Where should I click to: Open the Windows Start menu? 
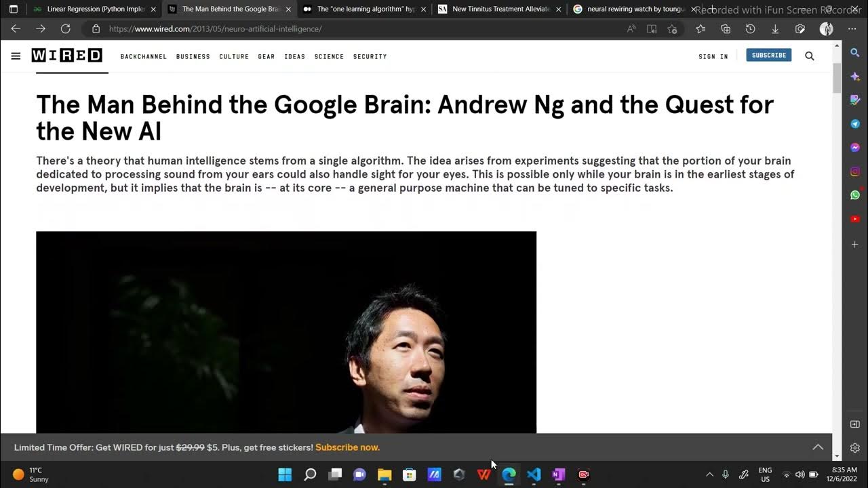[285, 474]
